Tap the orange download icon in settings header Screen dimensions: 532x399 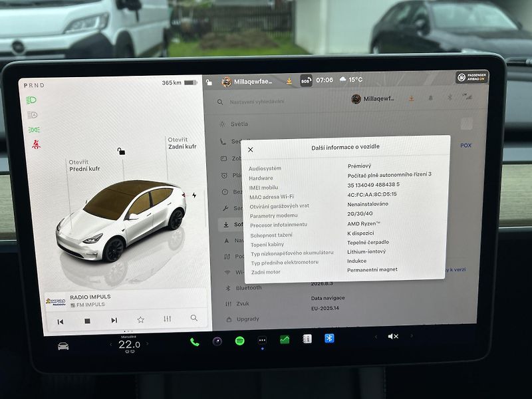point(411,98)
